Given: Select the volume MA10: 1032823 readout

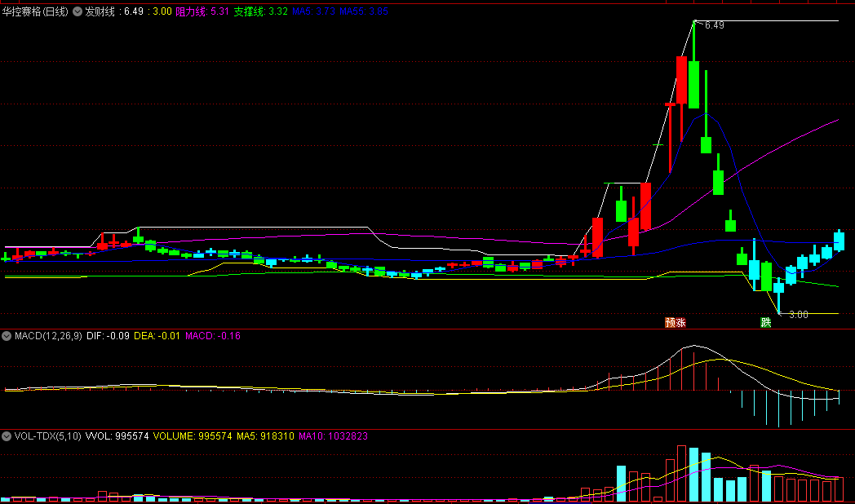Looking at the screenshot, I should [333, 436].
